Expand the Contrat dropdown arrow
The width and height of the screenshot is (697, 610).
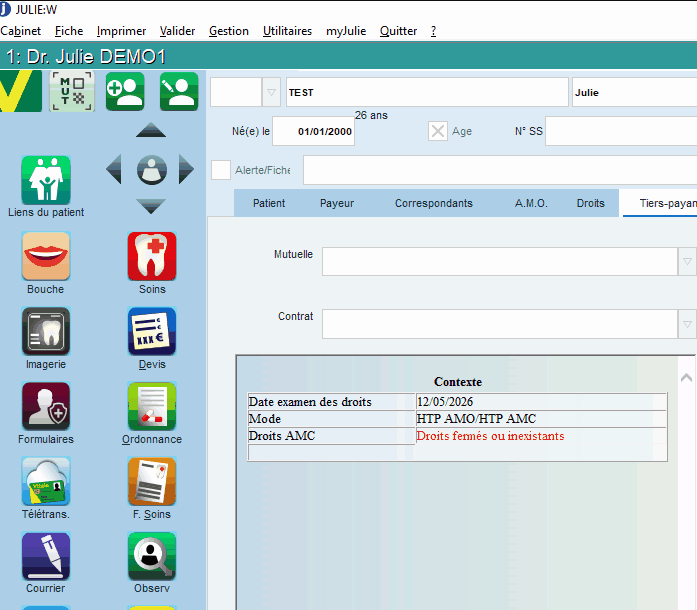tap(687, 324)
